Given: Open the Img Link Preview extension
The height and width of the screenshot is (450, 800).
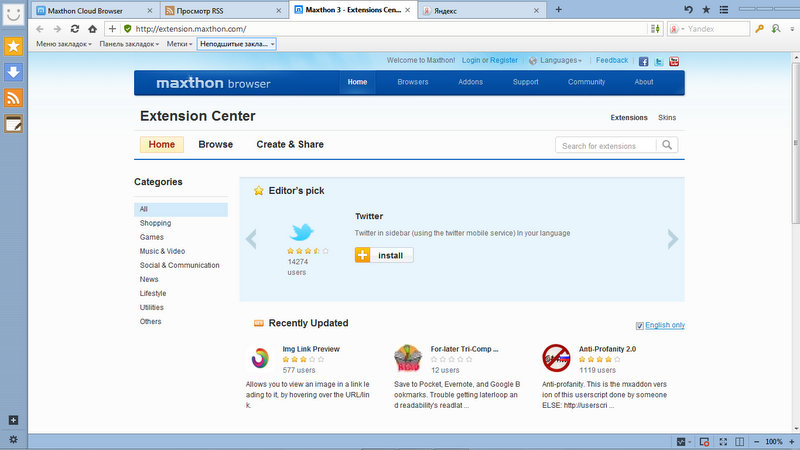Looking at the screenshot, I should 311,349.
